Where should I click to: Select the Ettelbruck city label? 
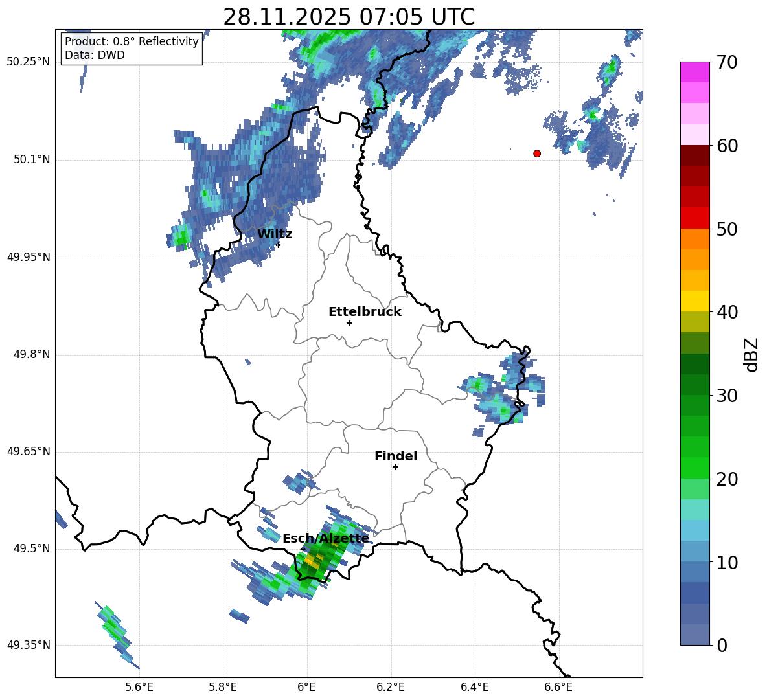tap(365, 311)
